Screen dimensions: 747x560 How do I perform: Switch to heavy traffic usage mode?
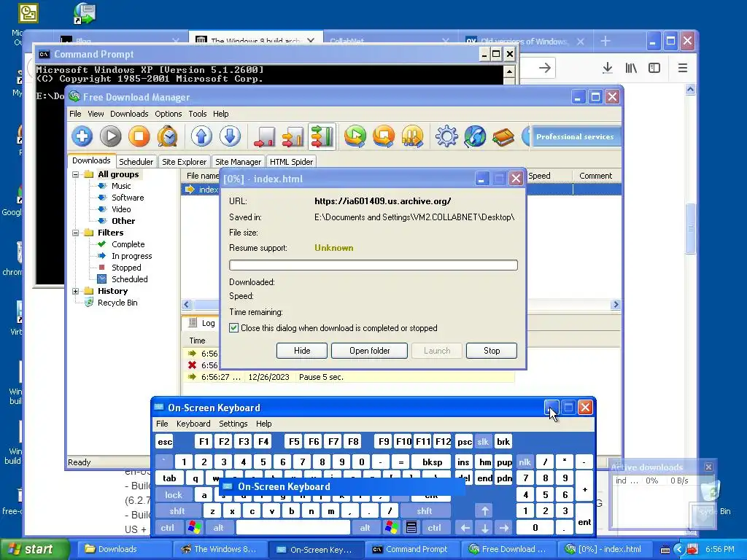(322, 136)
